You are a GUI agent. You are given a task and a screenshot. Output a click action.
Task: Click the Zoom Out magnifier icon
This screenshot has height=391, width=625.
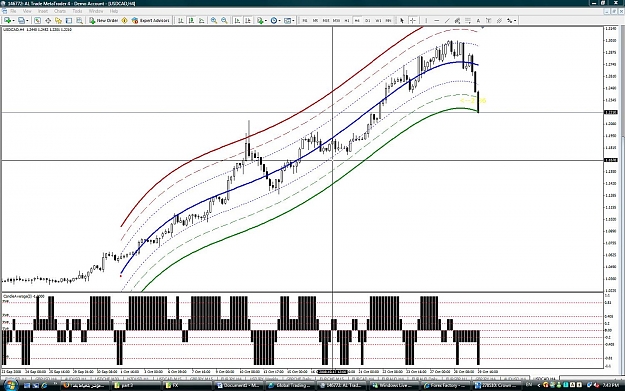(x=224, y=20)
